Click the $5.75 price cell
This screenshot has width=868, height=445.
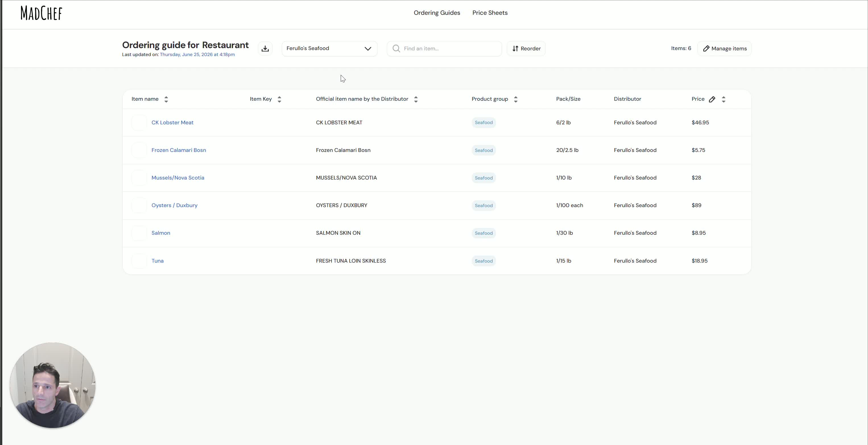tap(698, 150)
